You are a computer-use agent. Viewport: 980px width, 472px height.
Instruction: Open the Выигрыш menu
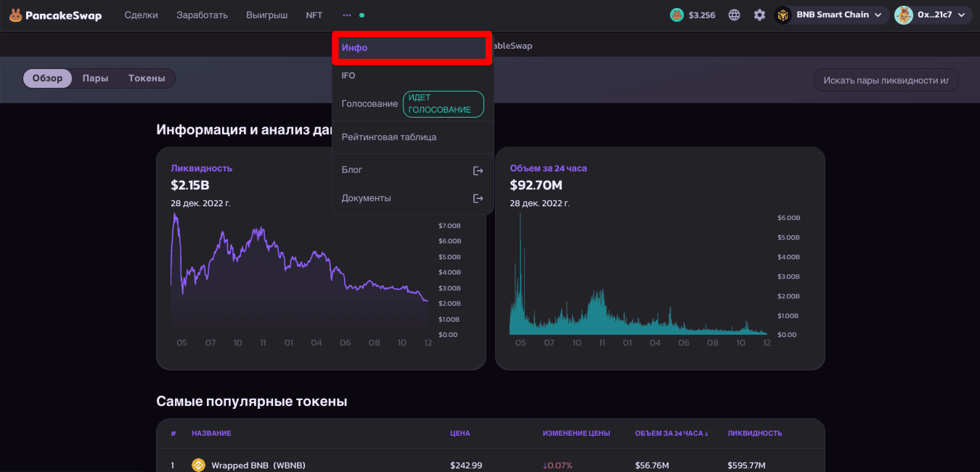point(267,15)
